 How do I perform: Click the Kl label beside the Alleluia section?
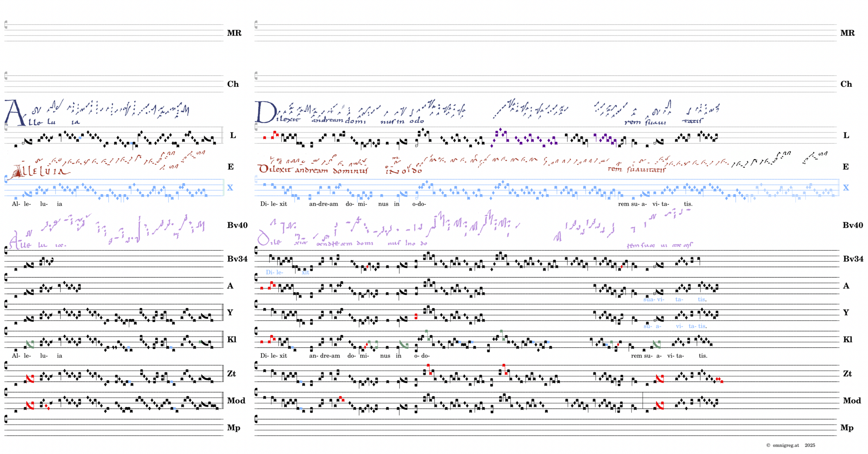pyautogui.click(x=232, y=339)
